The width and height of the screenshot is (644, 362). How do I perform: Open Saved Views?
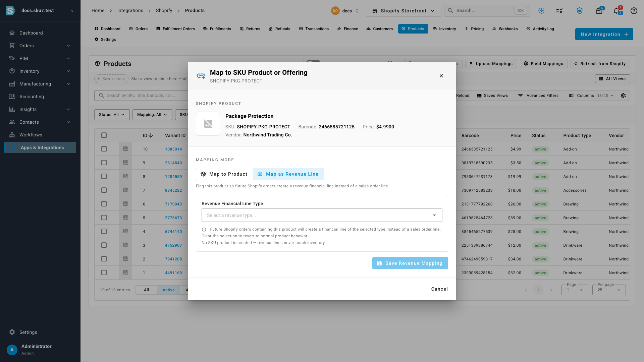click(x=492, y=96)
